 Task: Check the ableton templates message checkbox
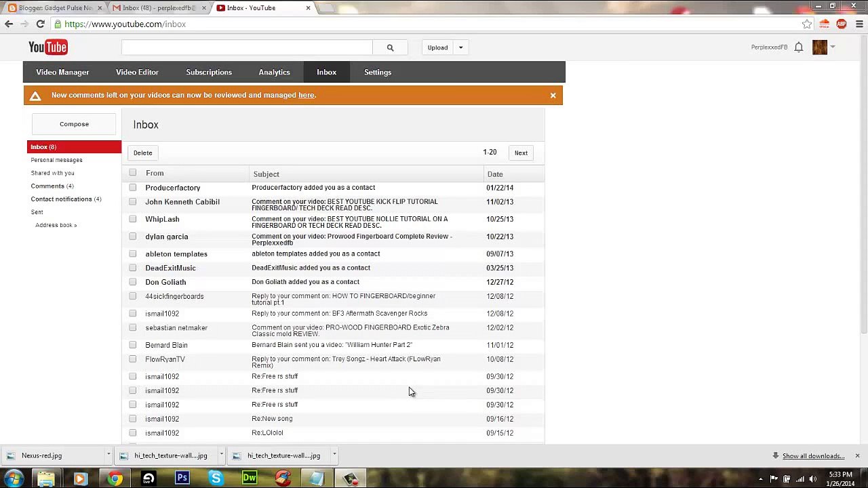click(x=132, y=253)
